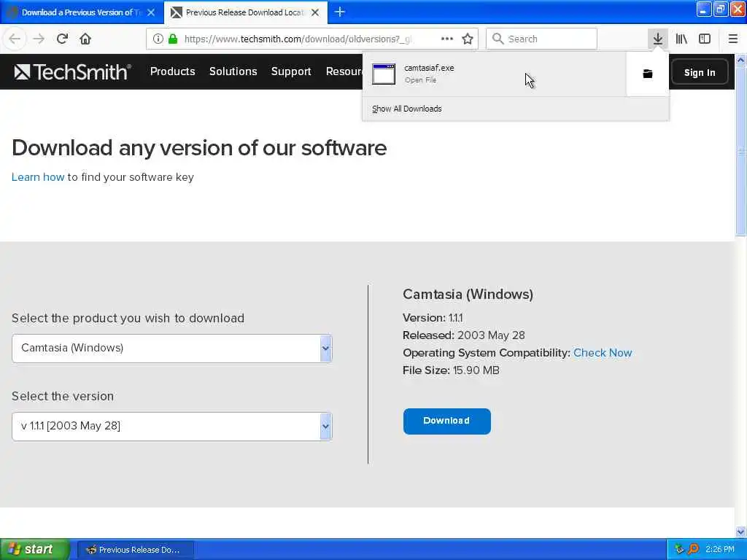Viewport: 747px width, 560px height.
Task: Go back to the previous page
Action: pyautogui.click(x=15, y=39)
